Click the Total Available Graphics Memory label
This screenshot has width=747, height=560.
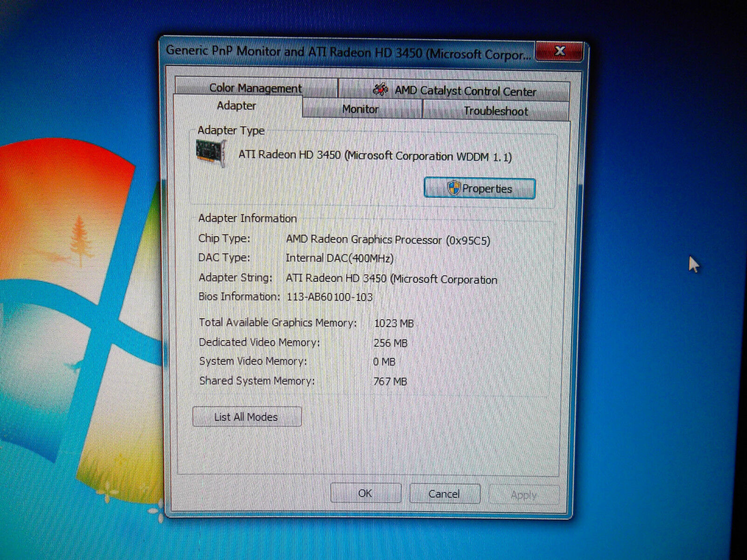pos(278,322)
